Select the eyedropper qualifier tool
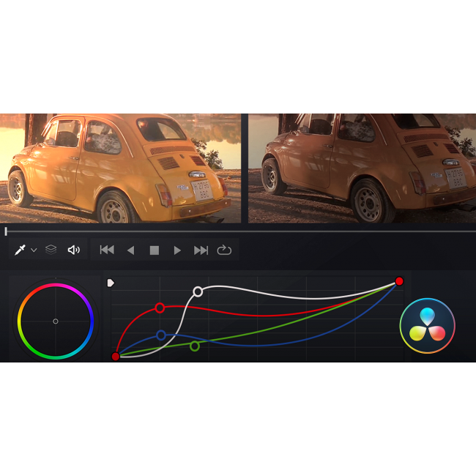476x476 pixels. click(x=20, y=250)
